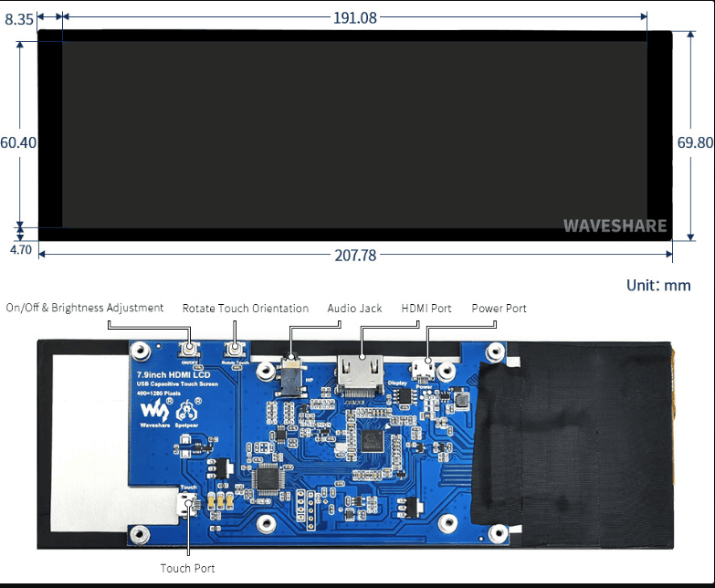Click the micro USB power connector
Viewport: 715px width, 588px height.
(423, 369)
